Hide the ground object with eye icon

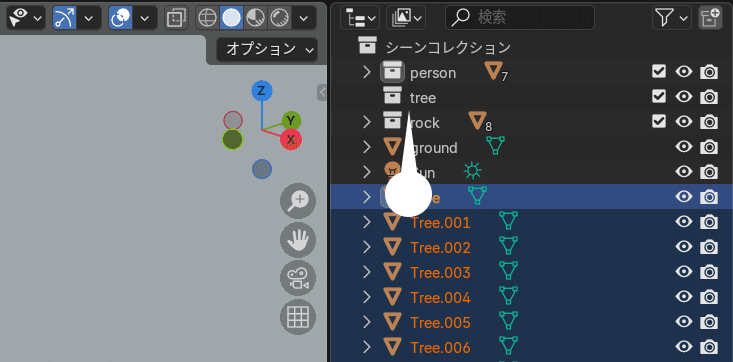[x=684, y=147]
